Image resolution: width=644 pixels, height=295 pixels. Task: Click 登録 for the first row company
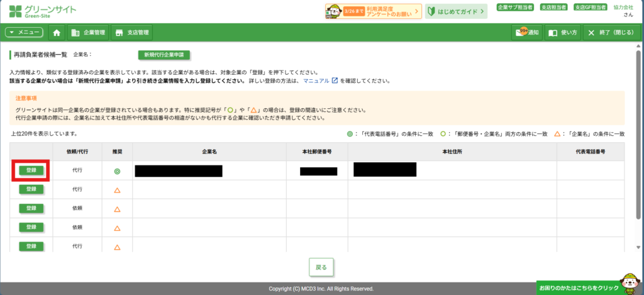click(31, 170)
